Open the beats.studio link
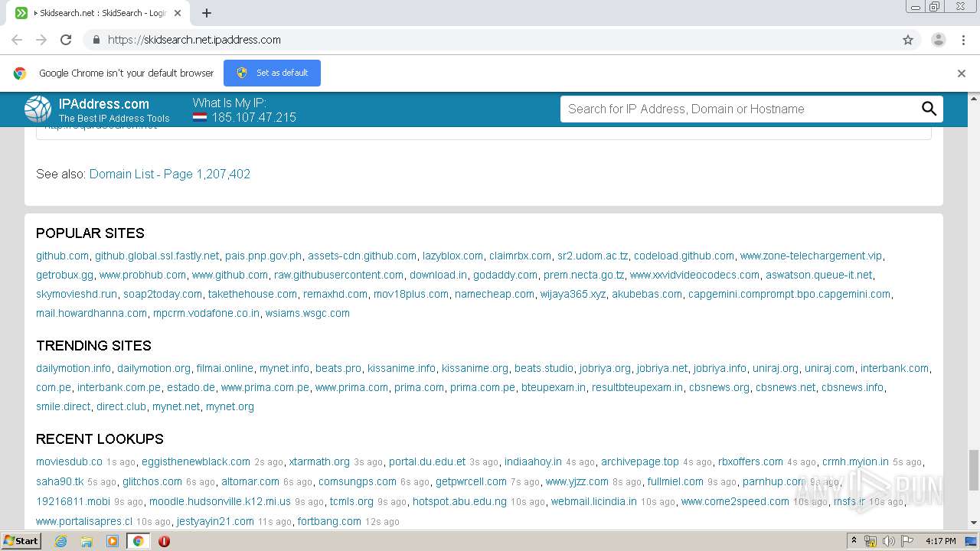This screenshot has width=980, height=551. pos(544,368)
